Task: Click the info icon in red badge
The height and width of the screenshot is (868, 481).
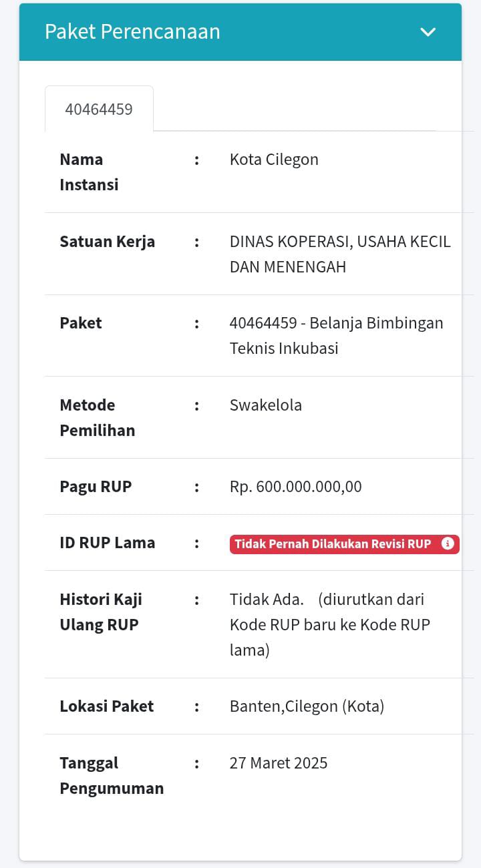Action: click(448, 544)
